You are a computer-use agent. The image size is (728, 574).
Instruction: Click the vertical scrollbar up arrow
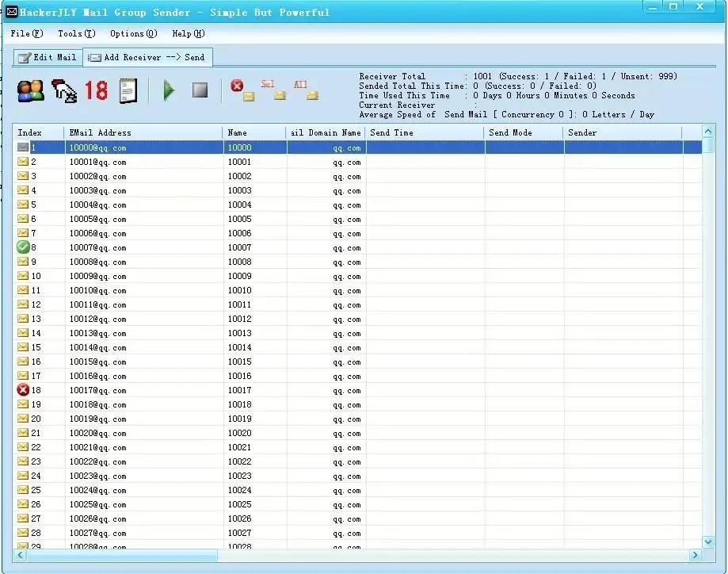(708, 131)
